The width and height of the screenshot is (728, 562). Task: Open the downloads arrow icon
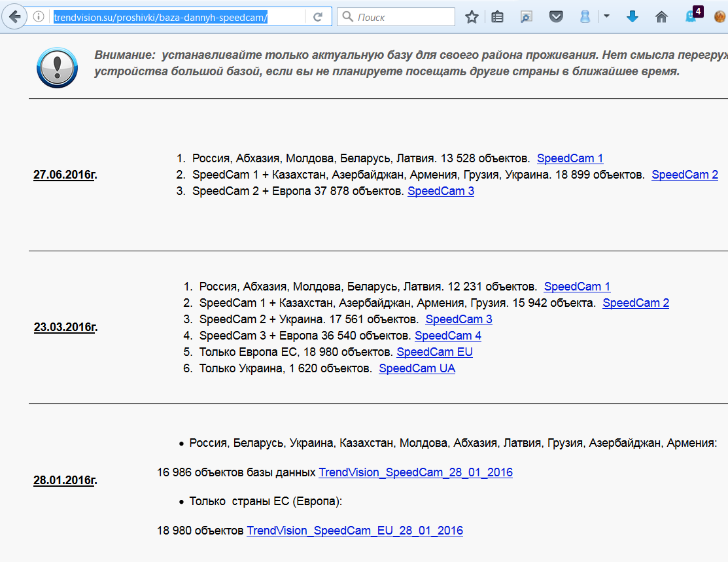tap(632, 17)
